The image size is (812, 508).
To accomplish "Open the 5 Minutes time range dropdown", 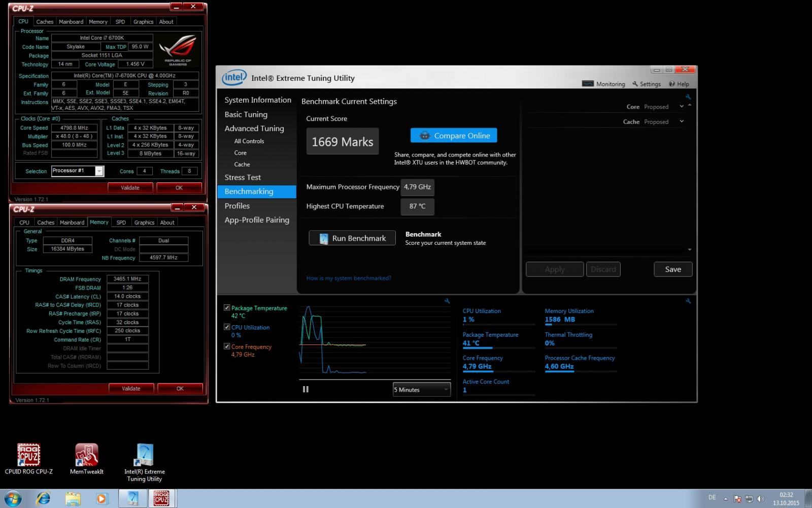I will 422,390.
